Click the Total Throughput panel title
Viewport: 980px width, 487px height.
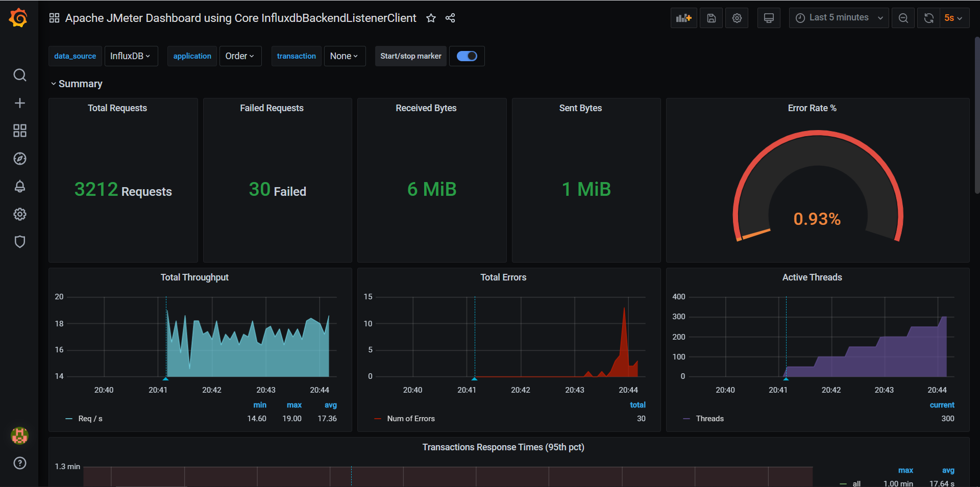[x=194, y=277]
